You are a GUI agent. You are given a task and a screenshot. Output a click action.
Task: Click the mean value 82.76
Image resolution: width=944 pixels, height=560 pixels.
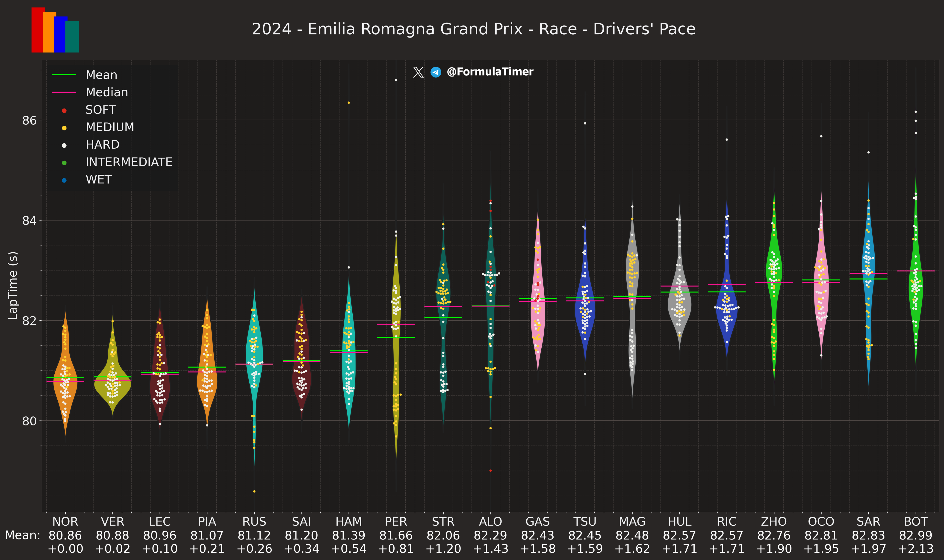(x=774, y=535)
